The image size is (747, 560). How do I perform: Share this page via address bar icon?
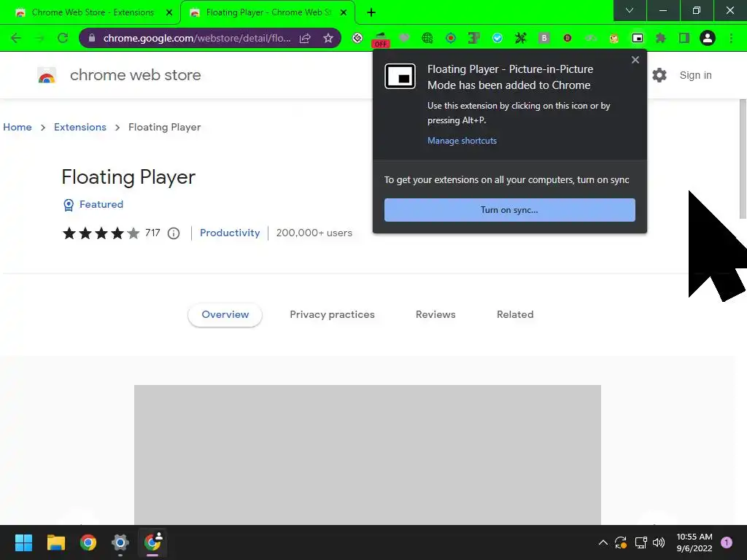pos(305,38)
